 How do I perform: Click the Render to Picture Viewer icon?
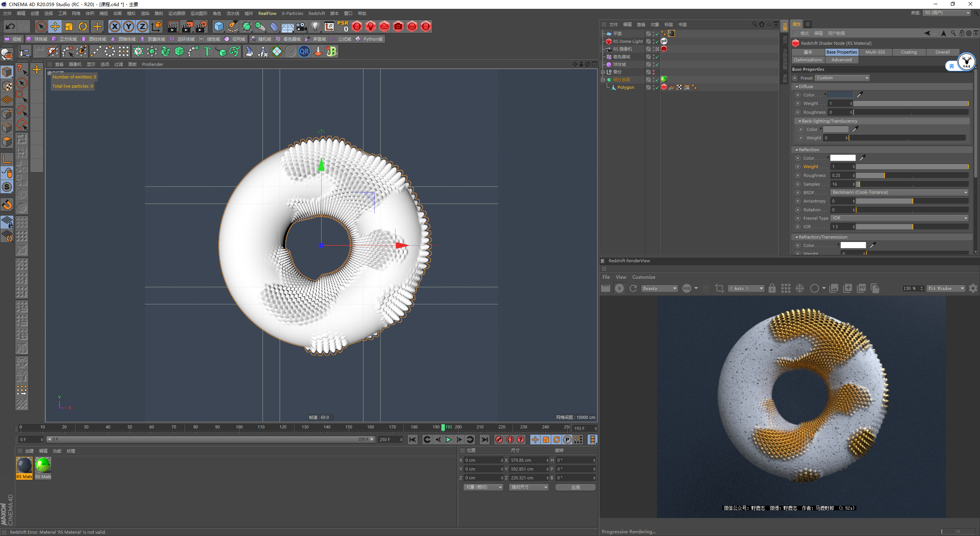187,26
